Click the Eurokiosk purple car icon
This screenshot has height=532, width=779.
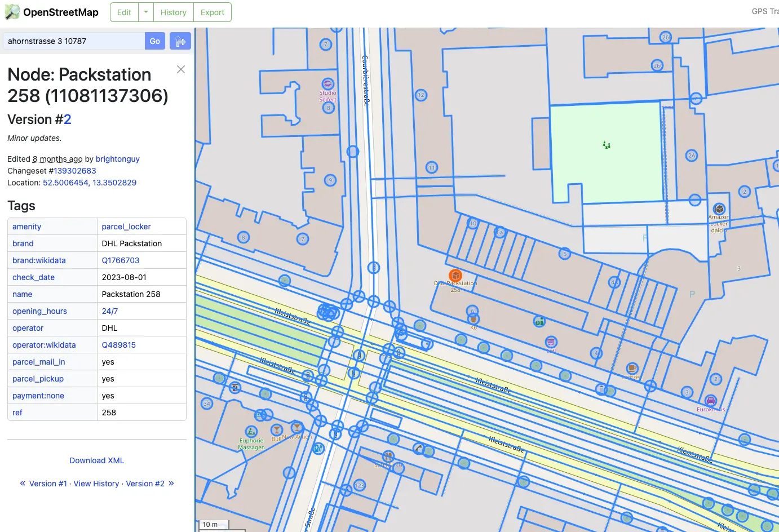click(x=711, y=401)
